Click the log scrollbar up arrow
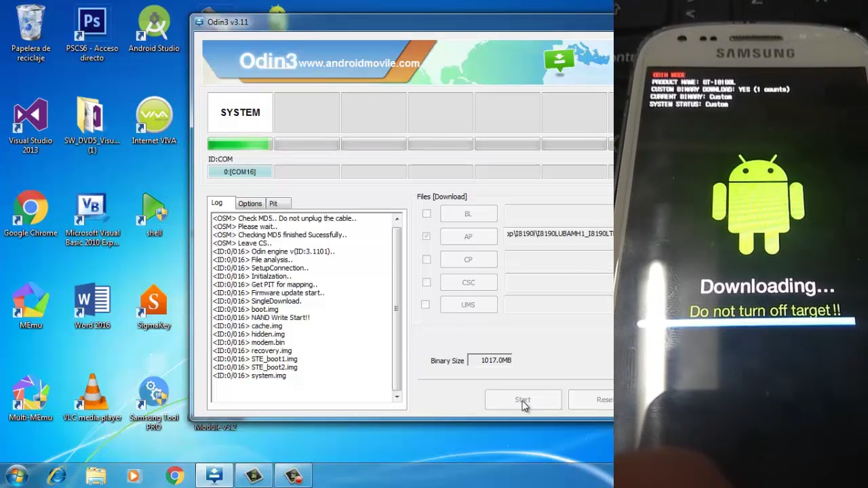The height and width of the screenshot is (488, 868). (x=397, y=219)
